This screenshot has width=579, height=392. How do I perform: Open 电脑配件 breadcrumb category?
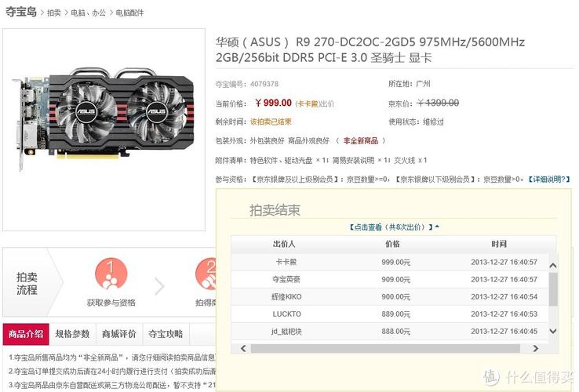click(x=129, y=13)
